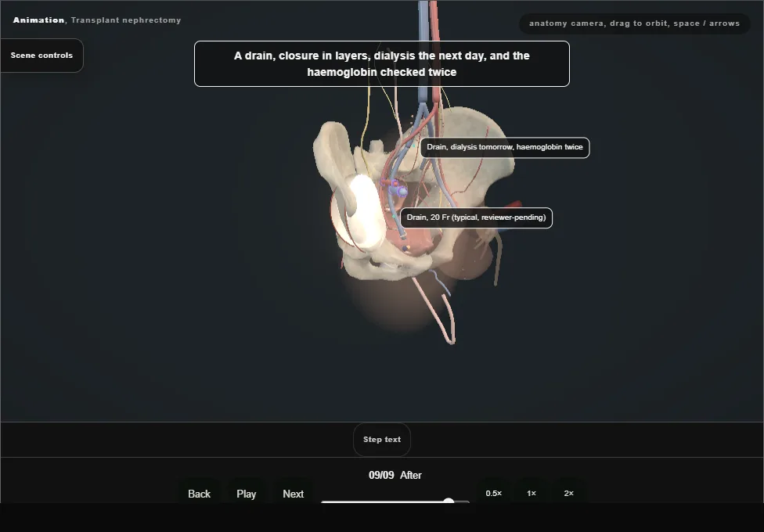Click the 'Animation, Transplant nephrectomy' title
Screen dimensions: 764x532
pyautogui.click(x=97, y=20)
